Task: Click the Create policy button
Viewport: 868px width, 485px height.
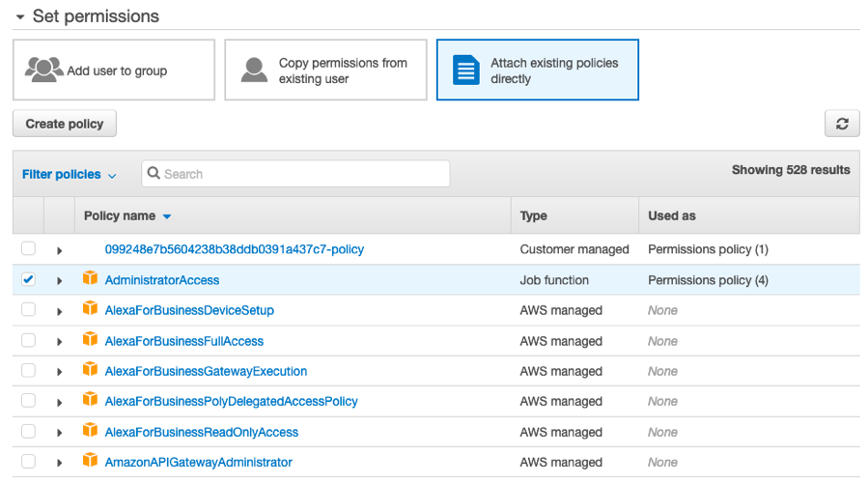Action: [x=65, y=124]
